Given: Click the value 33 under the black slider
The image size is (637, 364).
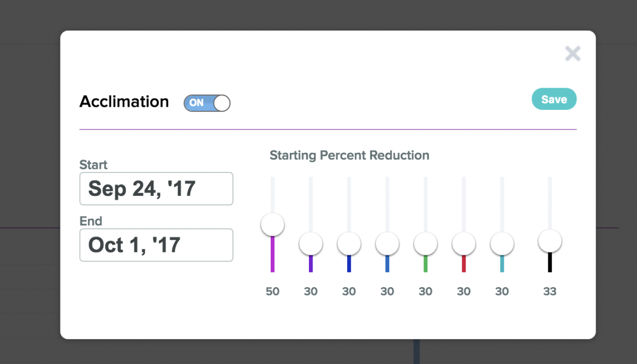Looking at the screenshot, I should [550, 291].
